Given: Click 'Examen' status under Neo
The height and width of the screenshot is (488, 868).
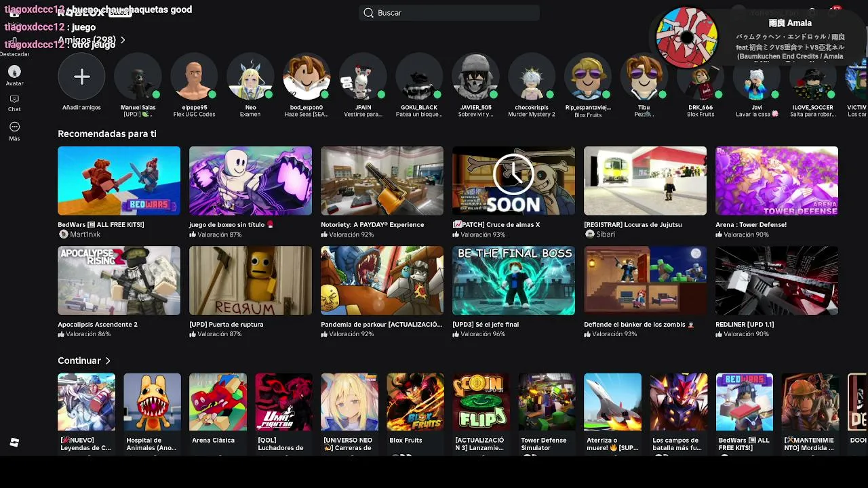Looking at the screenshot, I should point(250,115).
